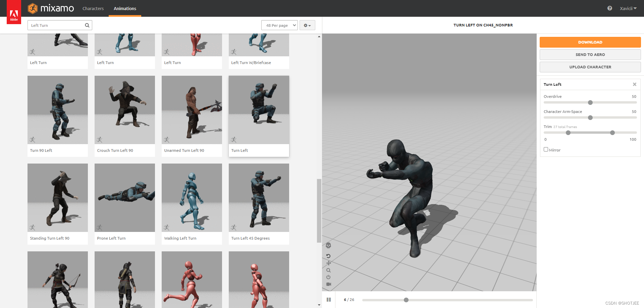
Task: Click the scroll down arrow of animation list
Action: (x=319, y=305)
